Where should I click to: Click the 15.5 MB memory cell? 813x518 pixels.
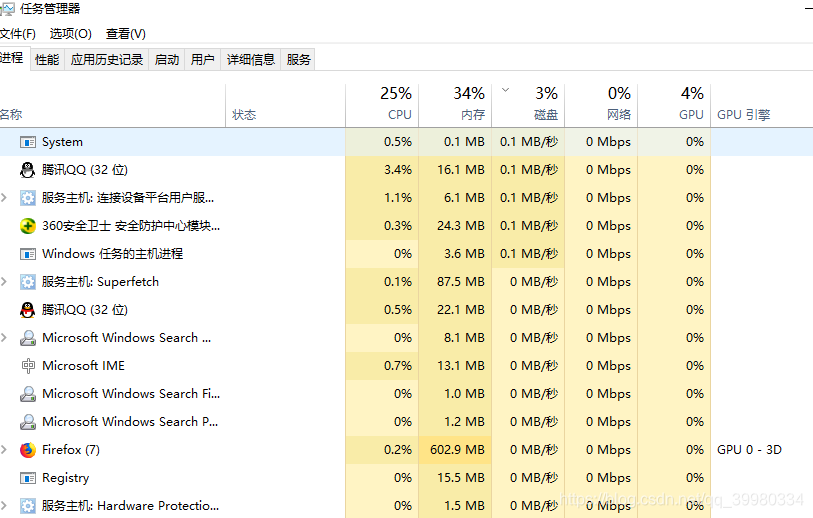[x=455, y=478]
